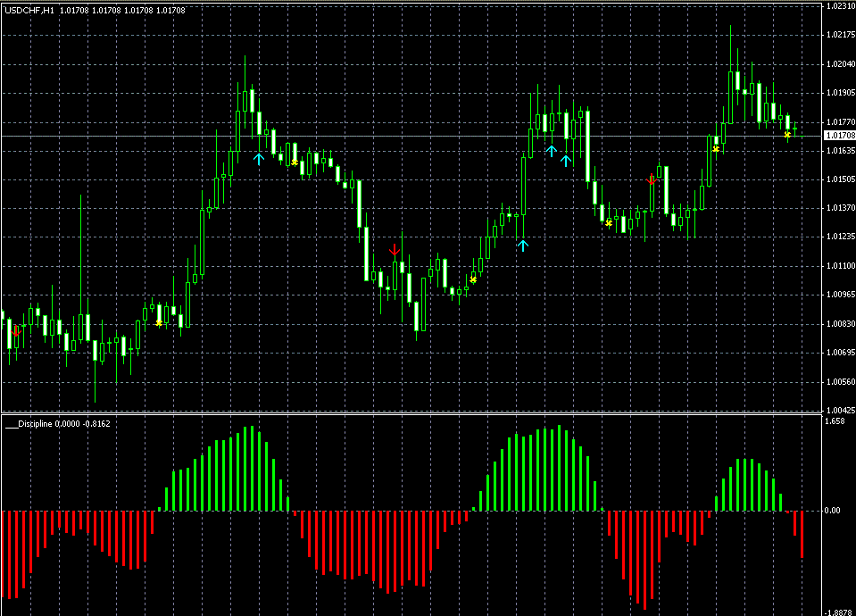This screenshot has width=856, height=616.
Task: Click indicator zero level label 0.00
Action: 833,511
